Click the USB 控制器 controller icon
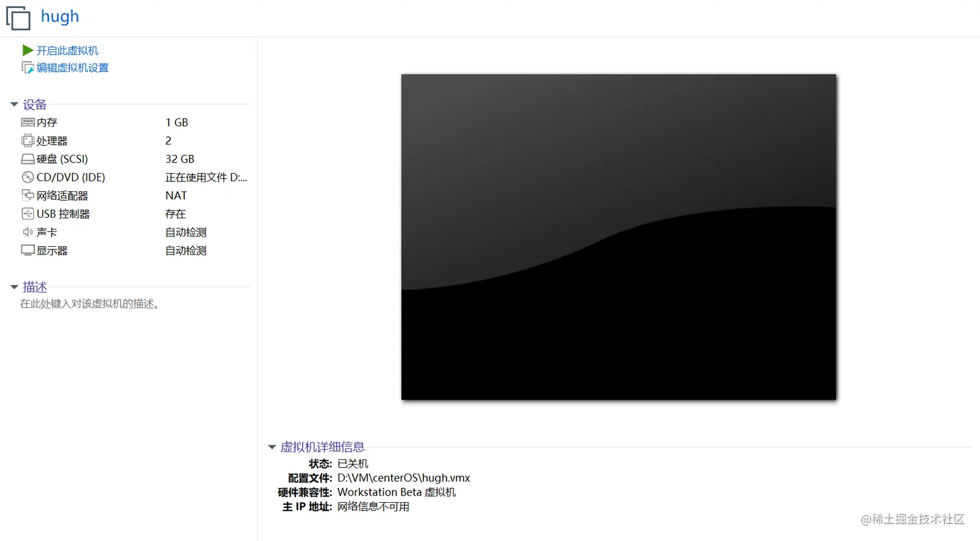Image resolution: width=980 pixels, height=541 pixels. click(27, 213)
